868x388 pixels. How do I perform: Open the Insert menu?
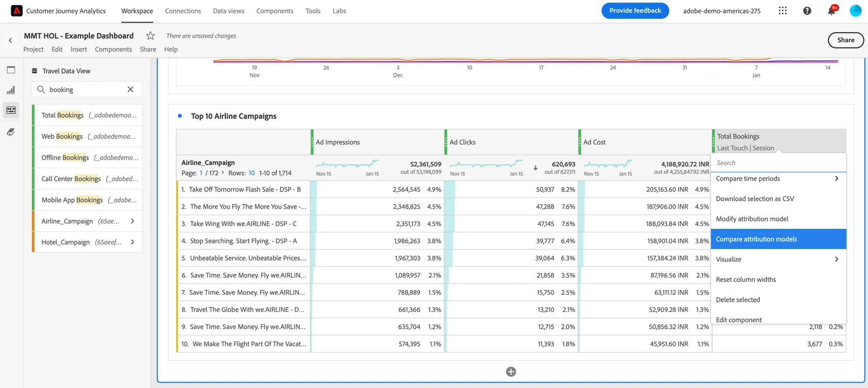(78, 49)
